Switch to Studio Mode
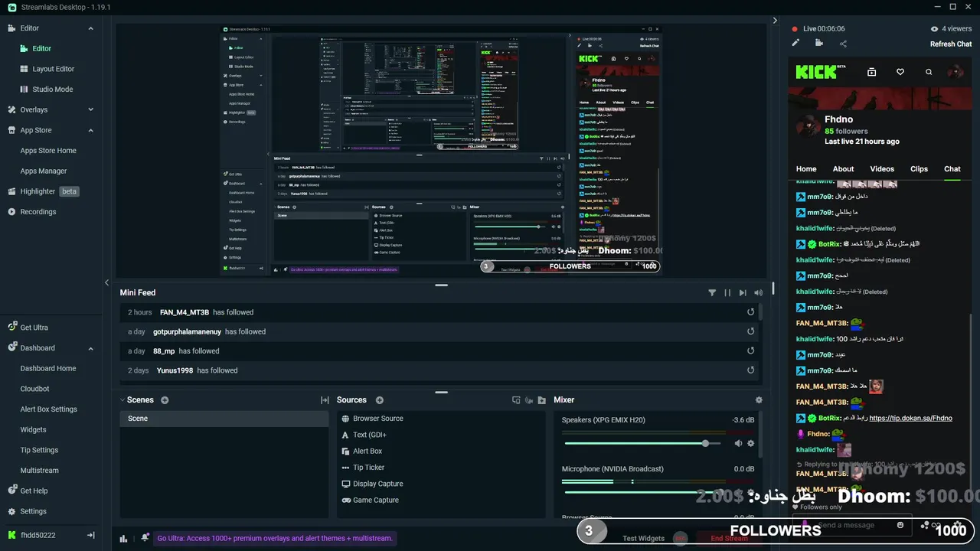This screenshot has height=551, width=980. (x=52, y=90)
